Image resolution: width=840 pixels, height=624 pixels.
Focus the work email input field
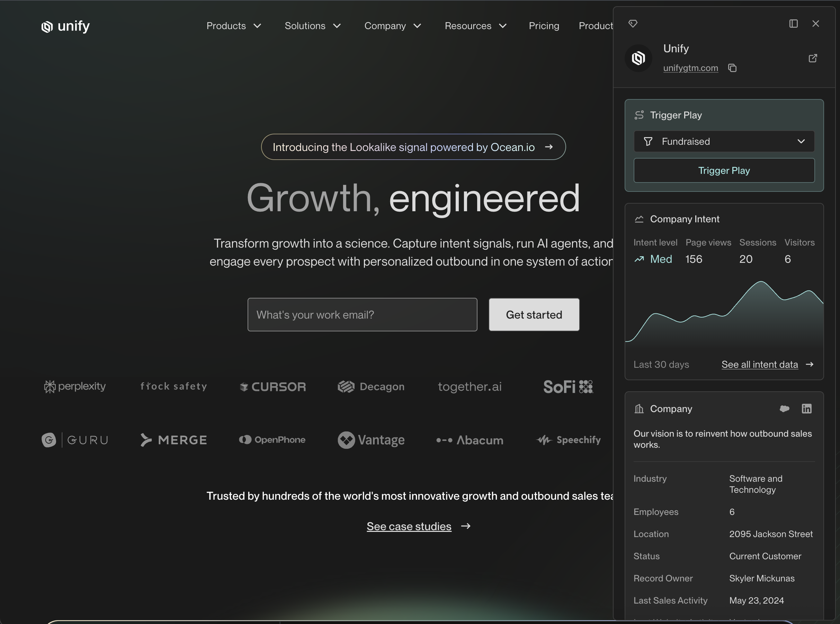tap(362, 315)
